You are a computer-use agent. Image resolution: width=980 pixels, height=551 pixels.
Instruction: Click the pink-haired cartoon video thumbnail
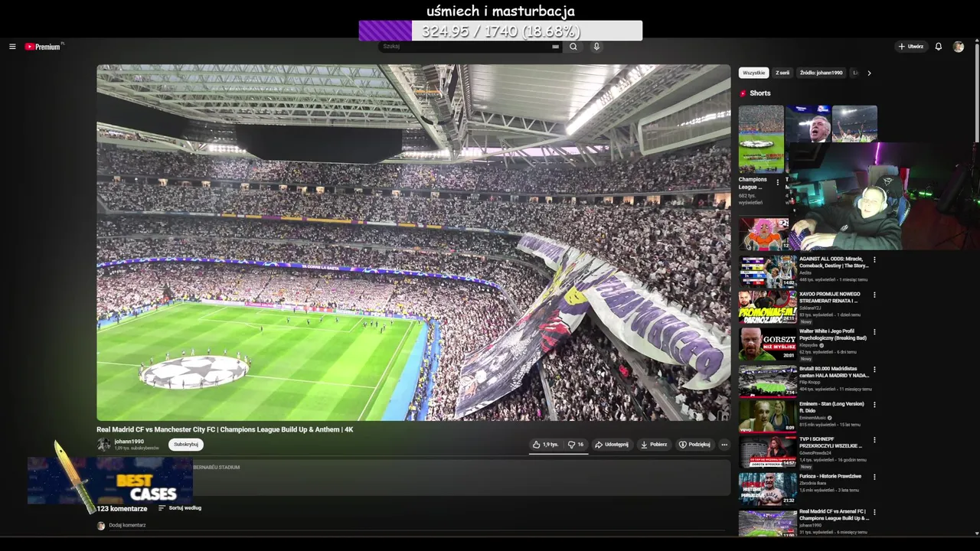click(x=763, y=234)
